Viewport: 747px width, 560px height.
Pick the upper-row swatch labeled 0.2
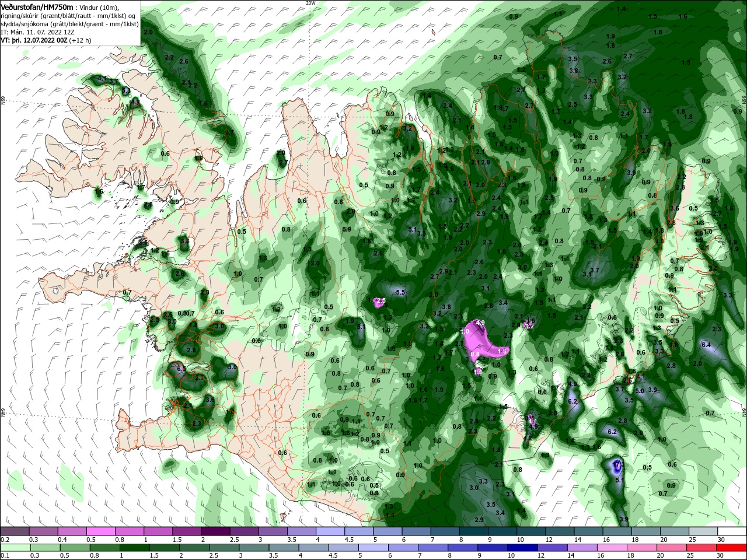pos(15,531)
